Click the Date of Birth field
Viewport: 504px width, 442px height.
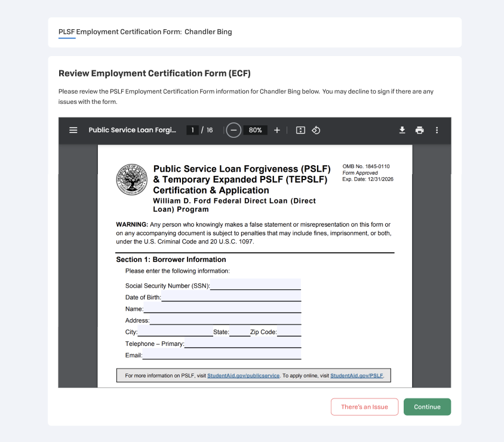tap(231, 296)
